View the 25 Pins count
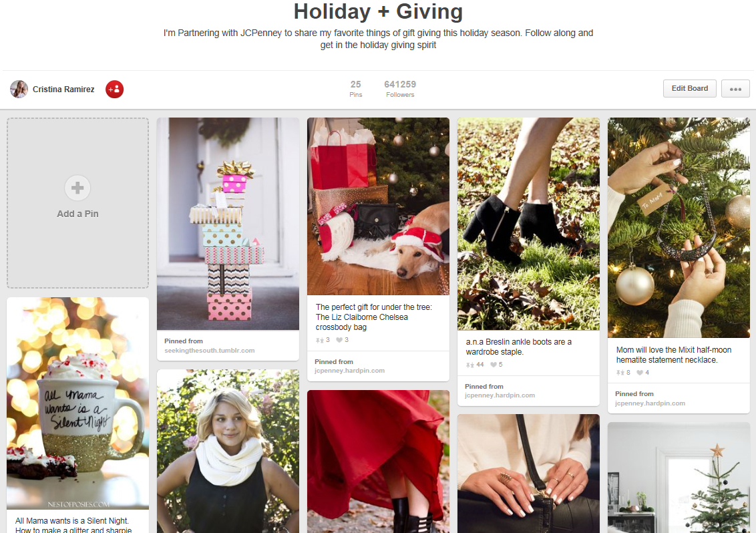Image resolution: width=756 pixels, height=533 pixels. coord(356,89)
